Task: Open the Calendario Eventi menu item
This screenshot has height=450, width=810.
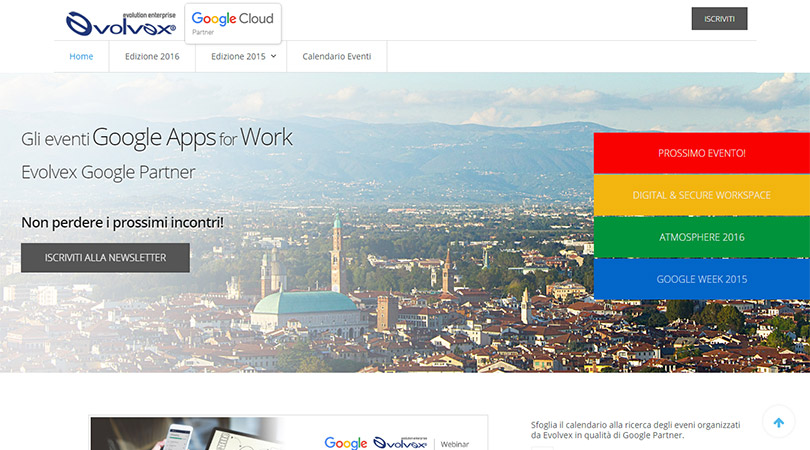Action: pos(337,56)
